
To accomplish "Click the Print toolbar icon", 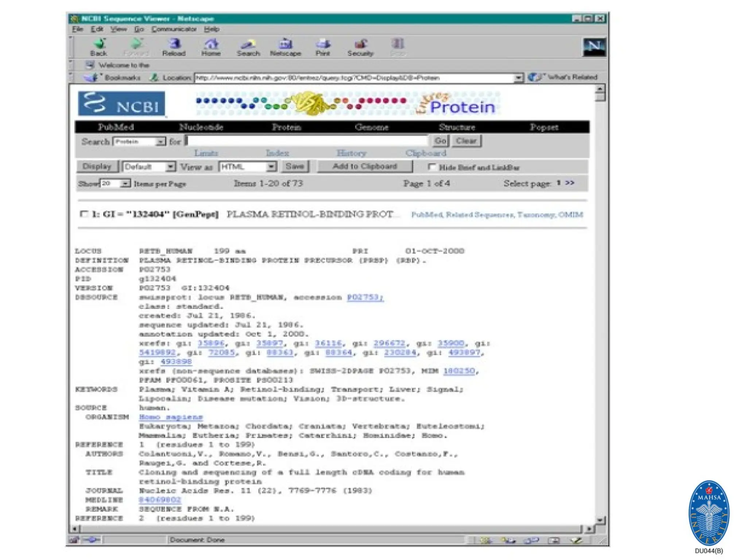I will pyautogui.click(x=323, y=44).
